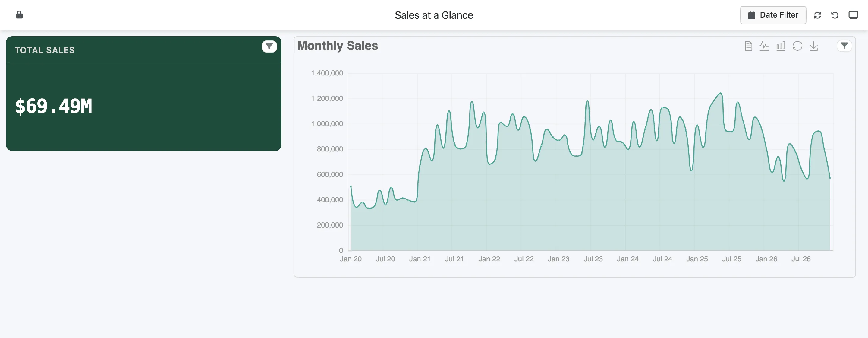Click the Jan 23 x-axis label
868x338 pixels.
click(x=559, y=259)
